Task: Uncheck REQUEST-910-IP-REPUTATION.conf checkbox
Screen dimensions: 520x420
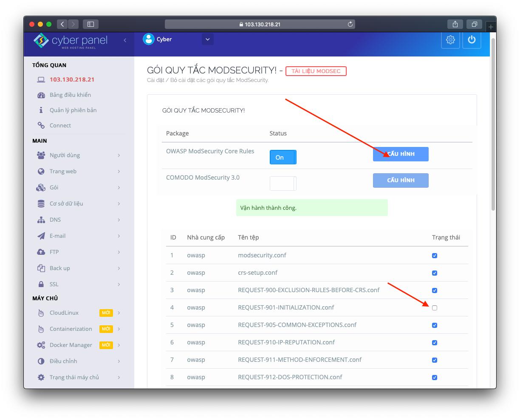Action: [435, 343]
